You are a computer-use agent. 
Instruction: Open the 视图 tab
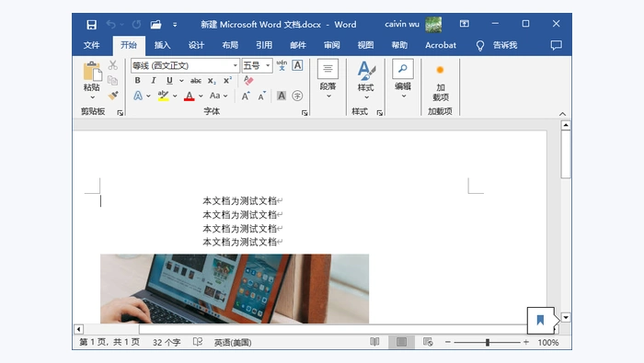click(365, 45)
